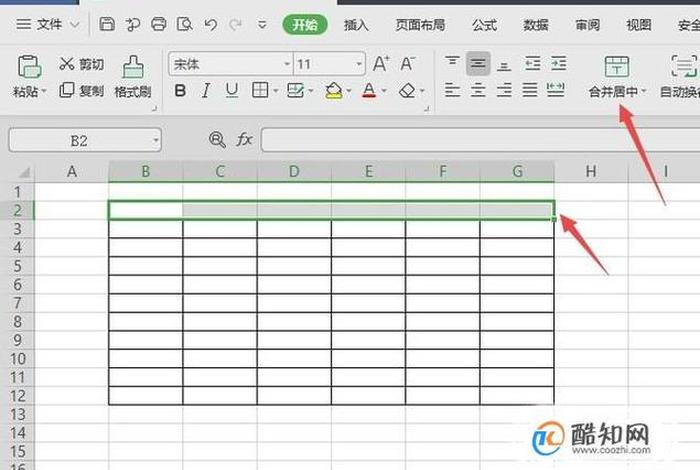Align text to bottom of cell
This screenshot has width=700, height=470.
point(504,66)
